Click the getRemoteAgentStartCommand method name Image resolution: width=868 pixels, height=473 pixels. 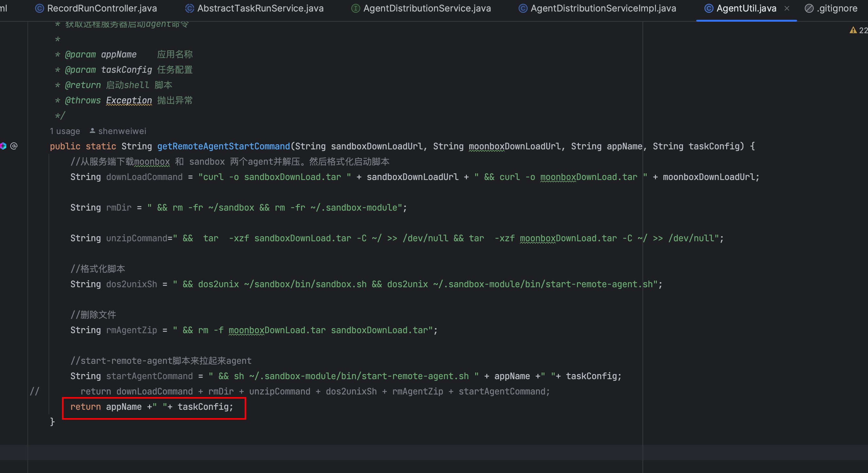coord(224,146)
